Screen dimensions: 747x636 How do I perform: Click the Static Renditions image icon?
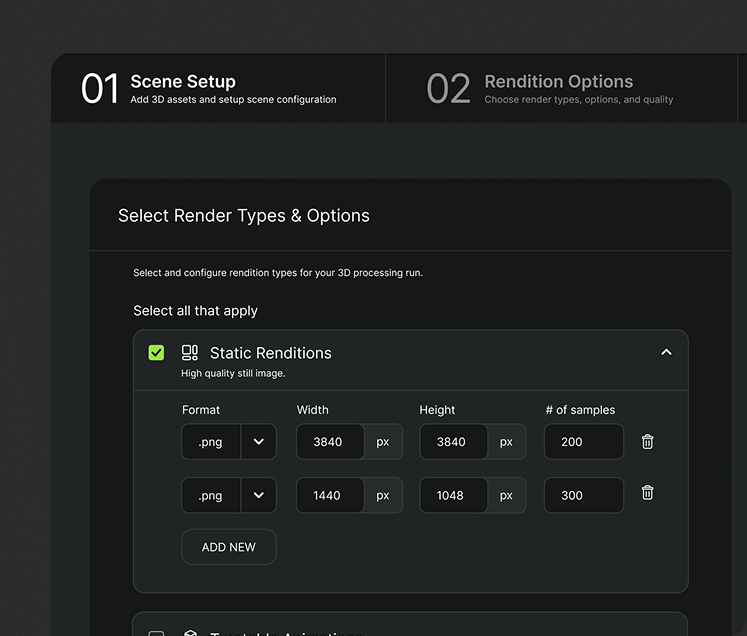point(189,353)
